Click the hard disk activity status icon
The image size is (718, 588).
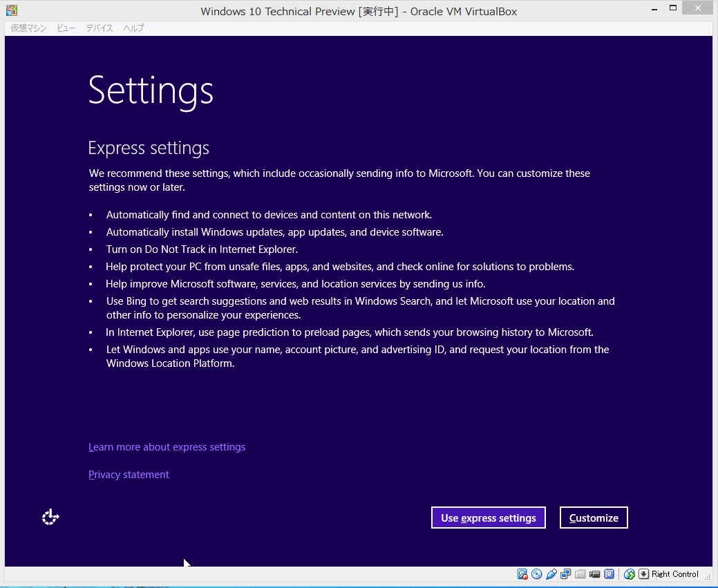point(522,573)
